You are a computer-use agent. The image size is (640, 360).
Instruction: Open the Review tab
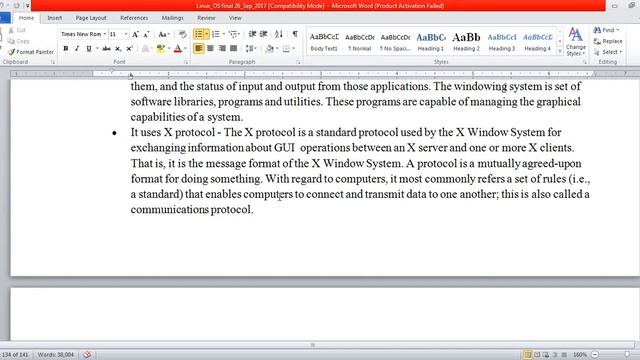(x=206, y=18)
